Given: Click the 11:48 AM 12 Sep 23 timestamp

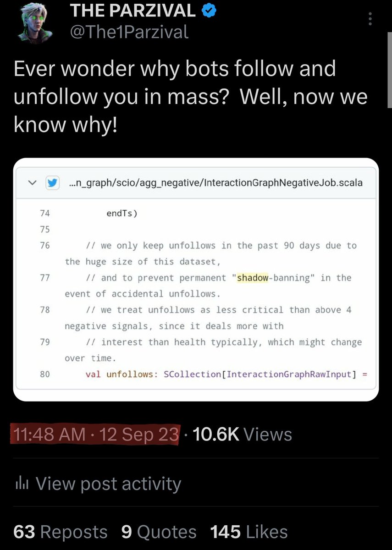Looking at the screenshot, I should click(94, 434).
